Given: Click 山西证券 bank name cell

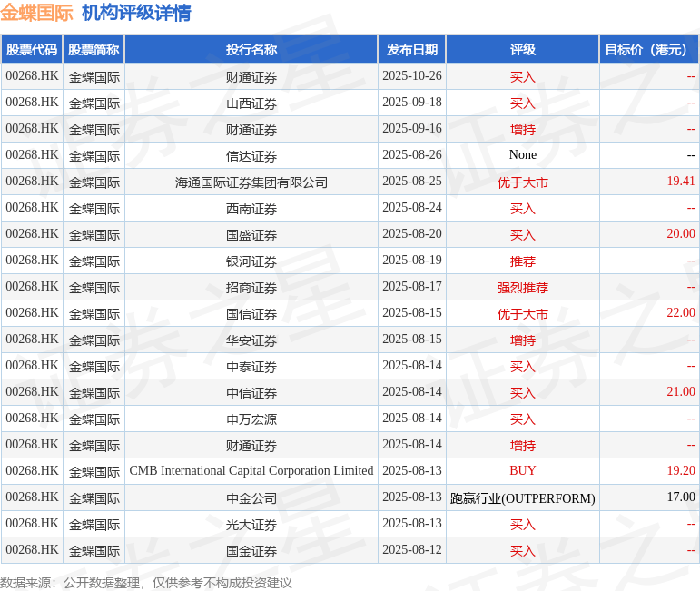Looking at the screenshot, I should pyautogui.click(x=251, y=103).
